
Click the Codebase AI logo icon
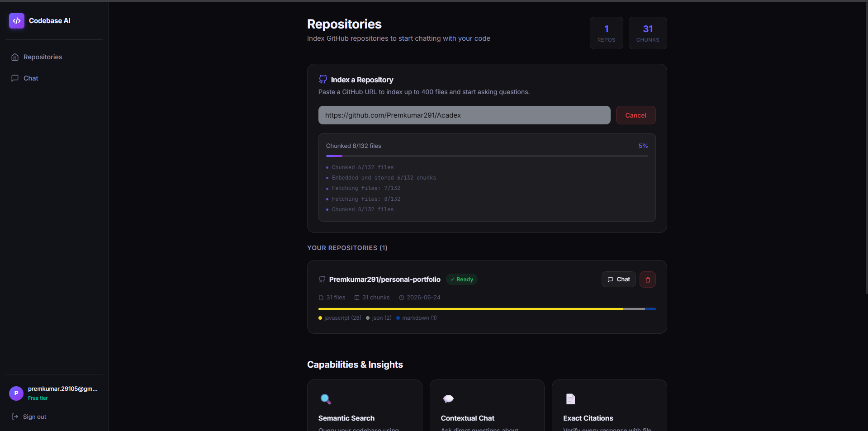pos(17,21)
